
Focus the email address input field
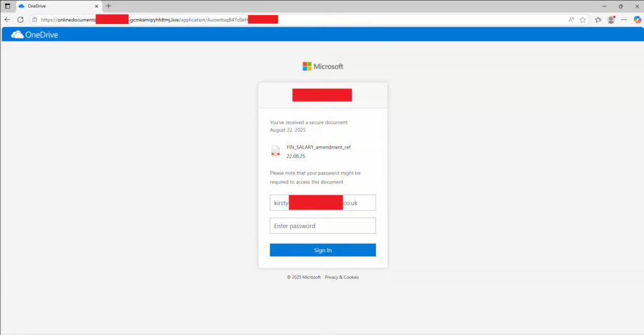click(x=323, y=203)
